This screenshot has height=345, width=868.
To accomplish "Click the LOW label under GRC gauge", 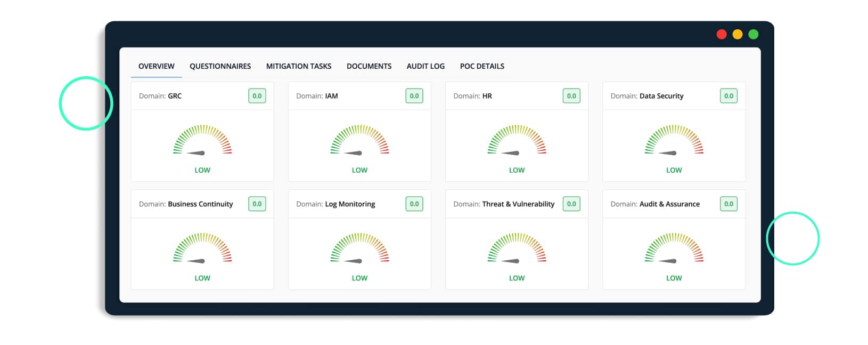I will click(202, 170).
